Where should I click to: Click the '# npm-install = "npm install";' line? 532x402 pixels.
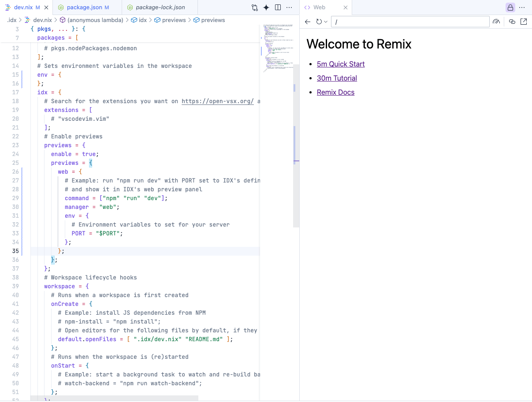(109, 321)
